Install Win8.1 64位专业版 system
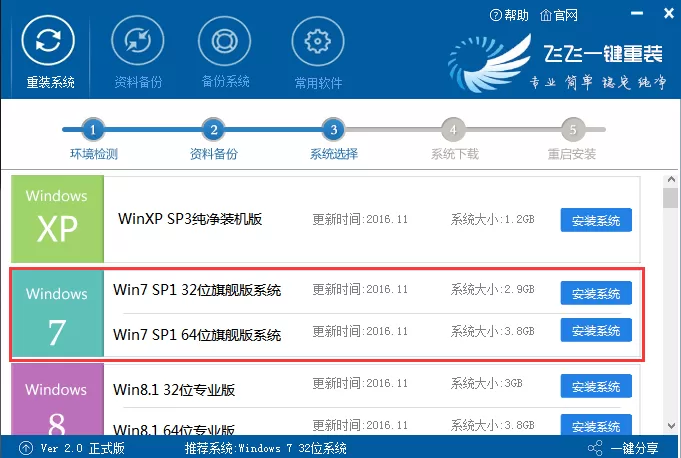The width and height of the screenshot is (681, 458). [x=596, y=425]
